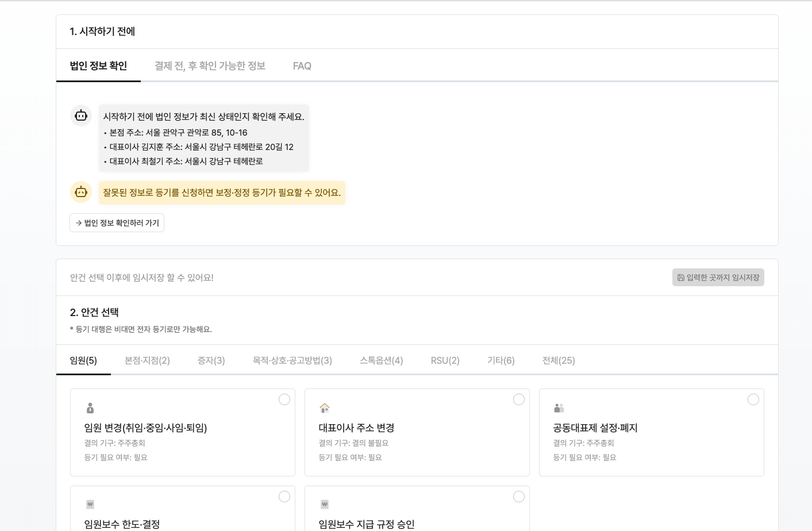This screenshot has height=531, width=812.
Task: Click the robot icon beside the info message
Action: click(81, 116)
